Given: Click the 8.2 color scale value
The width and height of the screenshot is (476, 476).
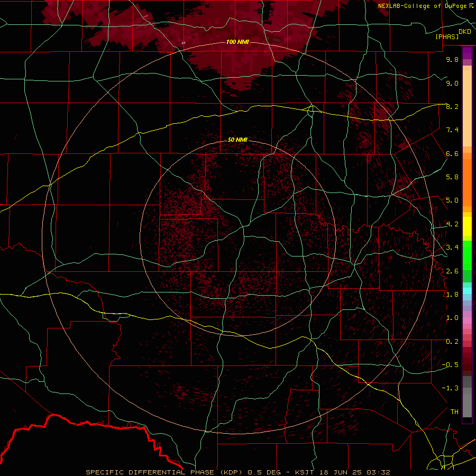Looking at the screenshot, I should tap(452, 106).
